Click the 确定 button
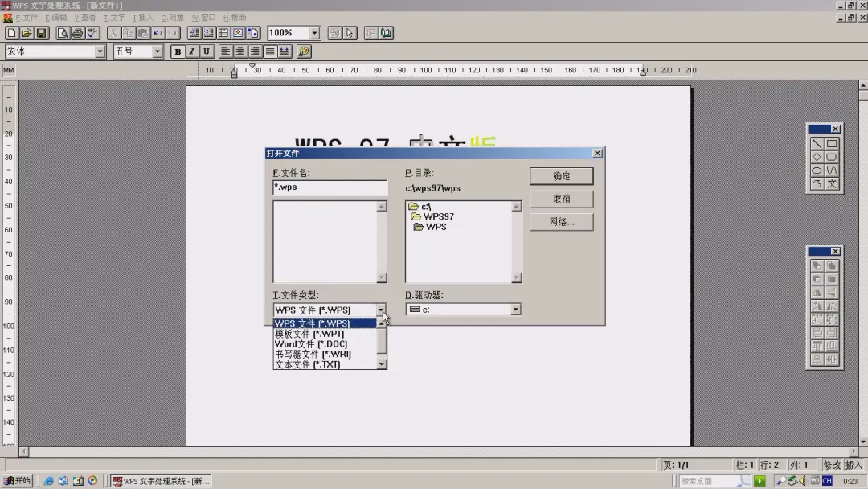This screenshot has height=489, width=868. [x=561, y=176]
